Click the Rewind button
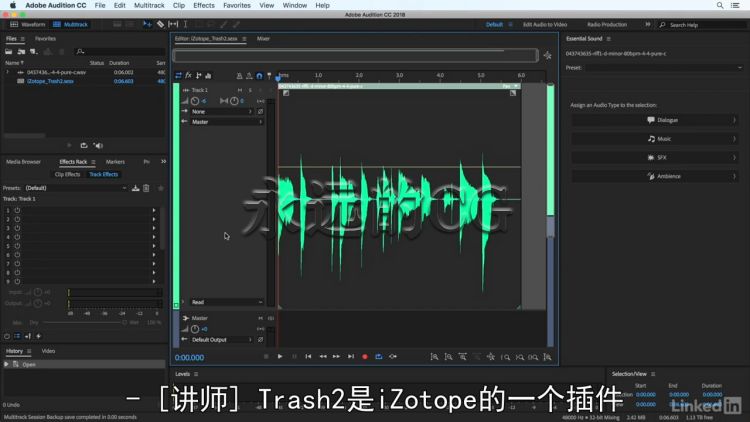This screenshot has height=422, width=750. 323,356
